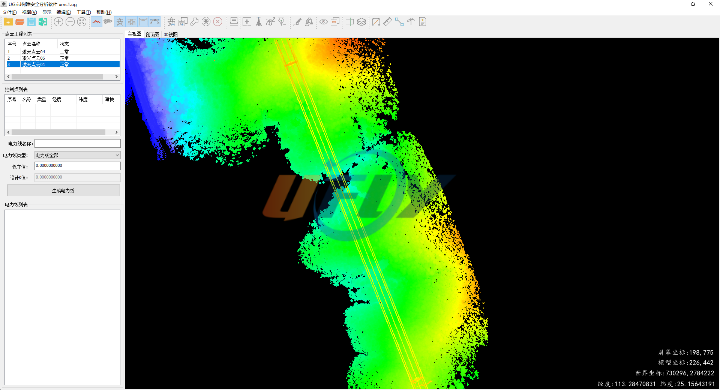The image size is (720, 390).
Task: Zoom out with the circled minus icon
Action: 70,22
